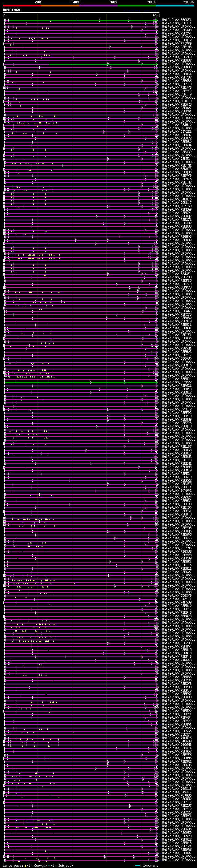Open hit UniRef100_A2HMB8
This screenshot has width=197, height=868.
tap(176, 676)
